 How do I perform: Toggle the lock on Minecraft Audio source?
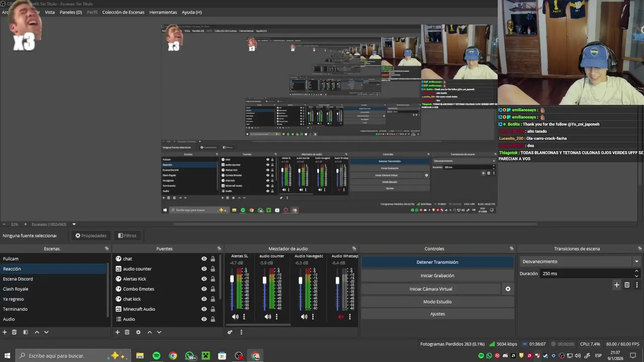(213, 309)
